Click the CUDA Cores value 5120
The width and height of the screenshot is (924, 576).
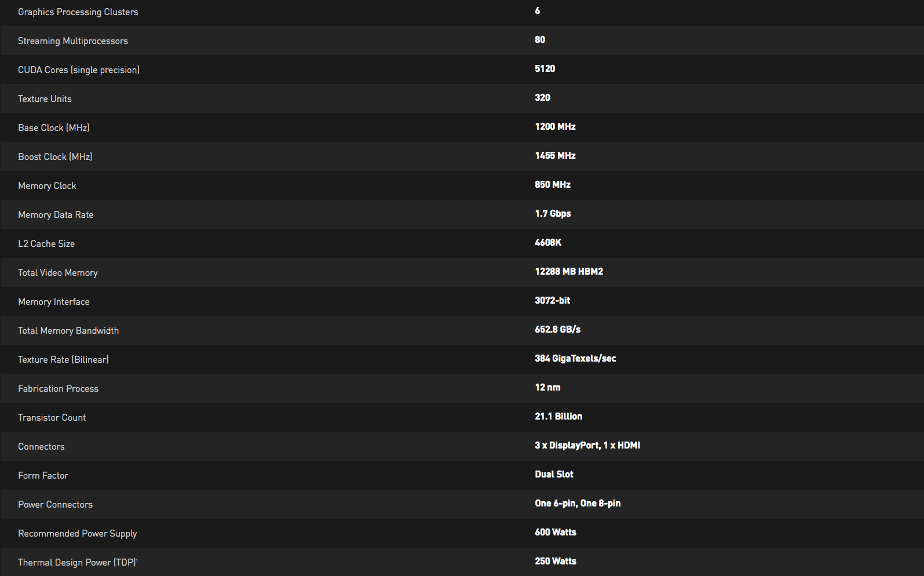(545, 69)
